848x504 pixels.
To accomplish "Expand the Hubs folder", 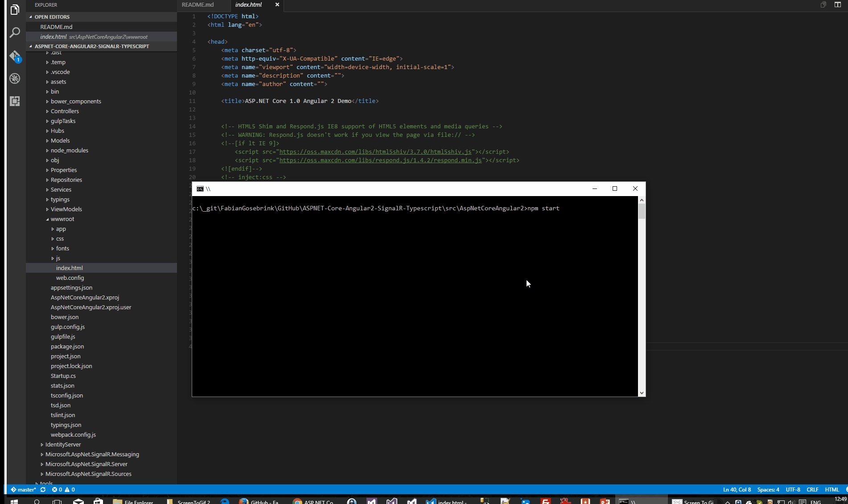I will 101,131.
